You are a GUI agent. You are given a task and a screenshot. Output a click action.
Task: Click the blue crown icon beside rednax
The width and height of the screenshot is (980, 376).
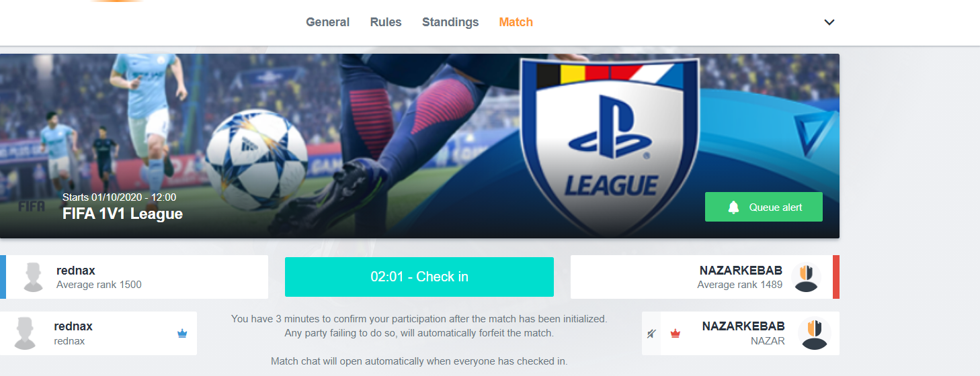click(182, 334)
